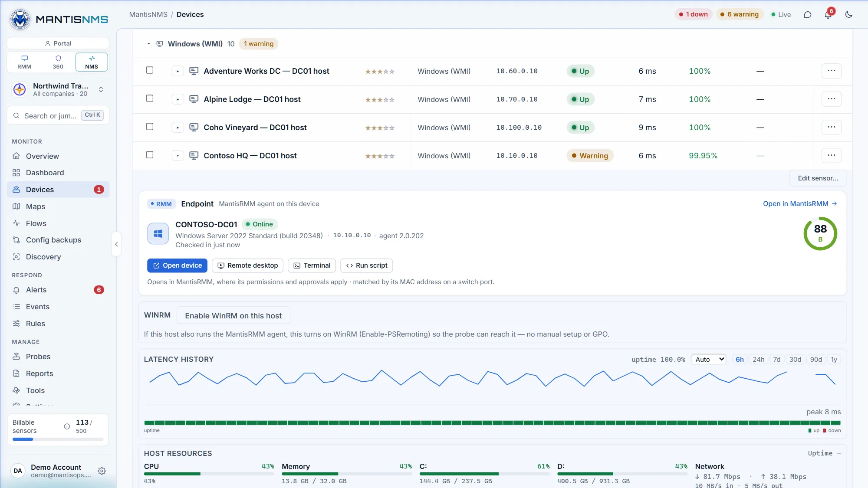The height and width of the screenshot is (488, 868).
Task: Select the Alpine Lodge DC01 checkbox
Action: click(150, 98)
